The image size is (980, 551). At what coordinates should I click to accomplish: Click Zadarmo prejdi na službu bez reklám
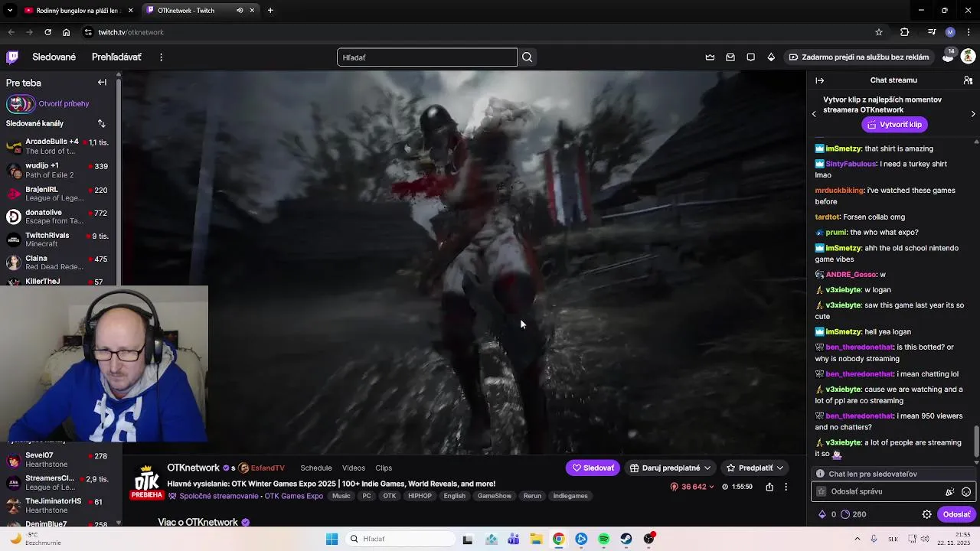pos(858,57)
